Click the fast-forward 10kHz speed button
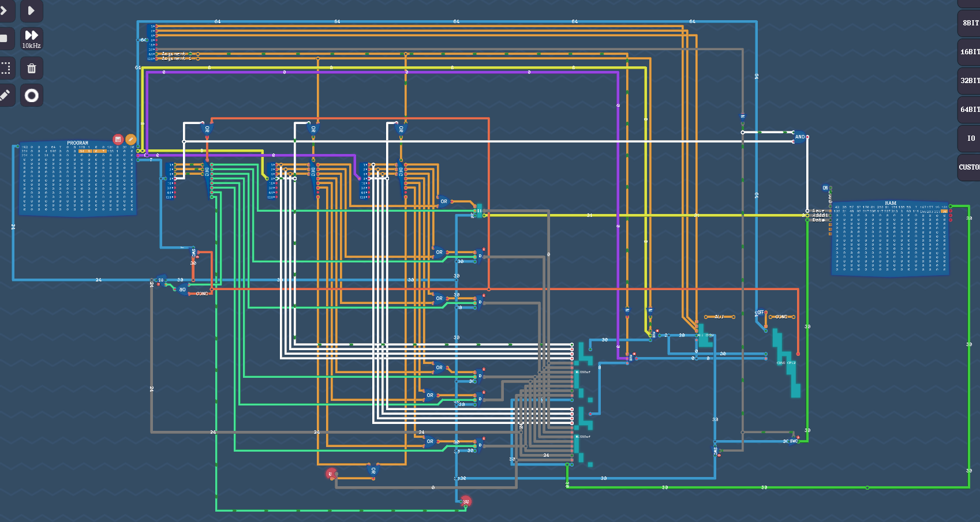Screen dimensions: 980x522 coord(32,38)
